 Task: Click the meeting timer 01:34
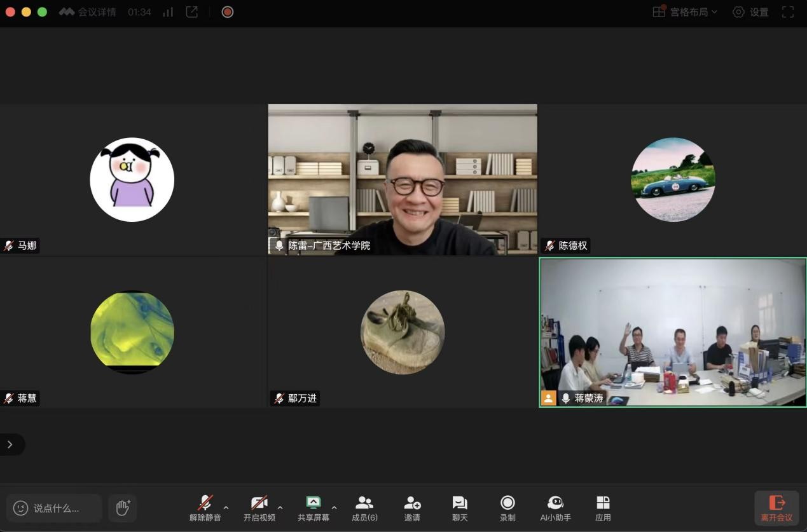pos(139,12)
